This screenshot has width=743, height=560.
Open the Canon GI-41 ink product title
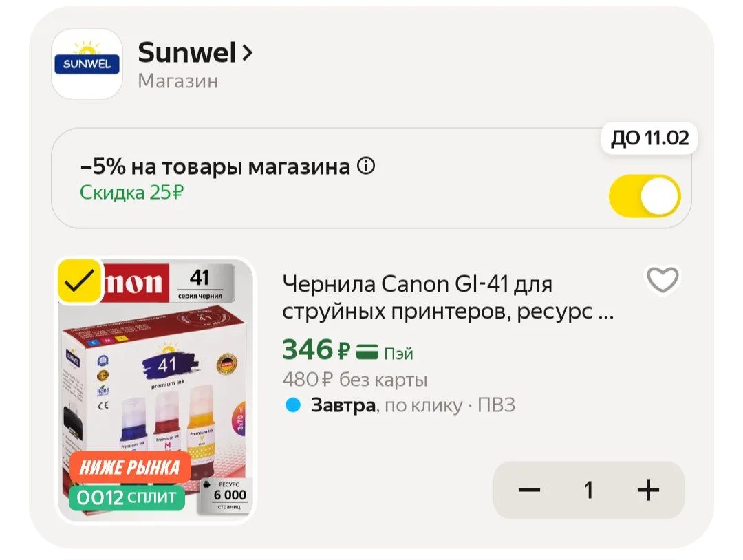click(448, 298)
